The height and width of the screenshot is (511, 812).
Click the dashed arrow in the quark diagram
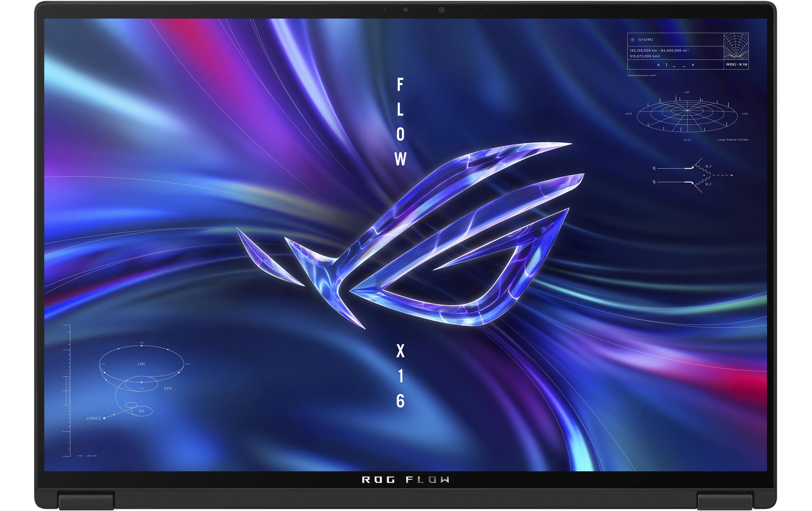722,175
